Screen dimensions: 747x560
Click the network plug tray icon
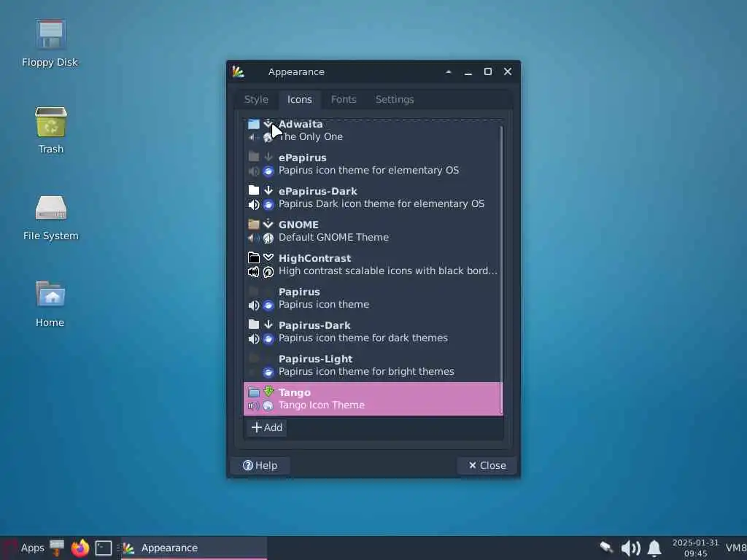point(606,548)
